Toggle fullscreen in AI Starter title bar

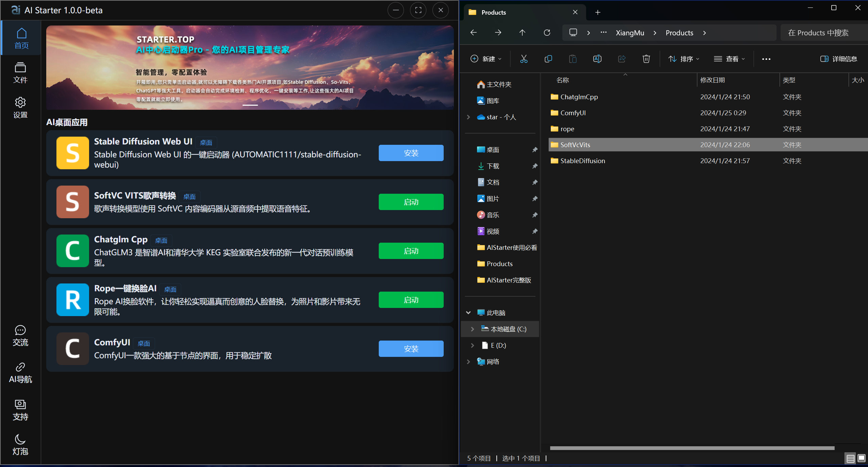418,10
